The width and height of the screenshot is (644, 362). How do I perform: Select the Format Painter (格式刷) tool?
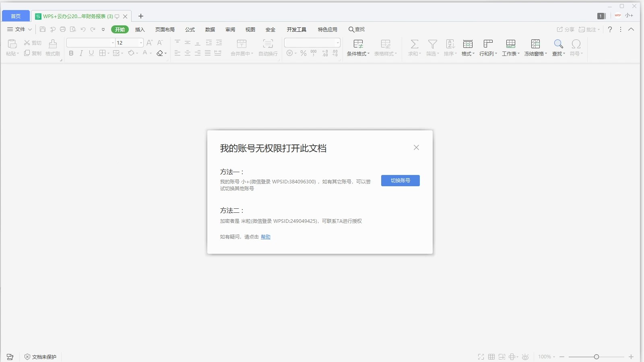(53, 47)
